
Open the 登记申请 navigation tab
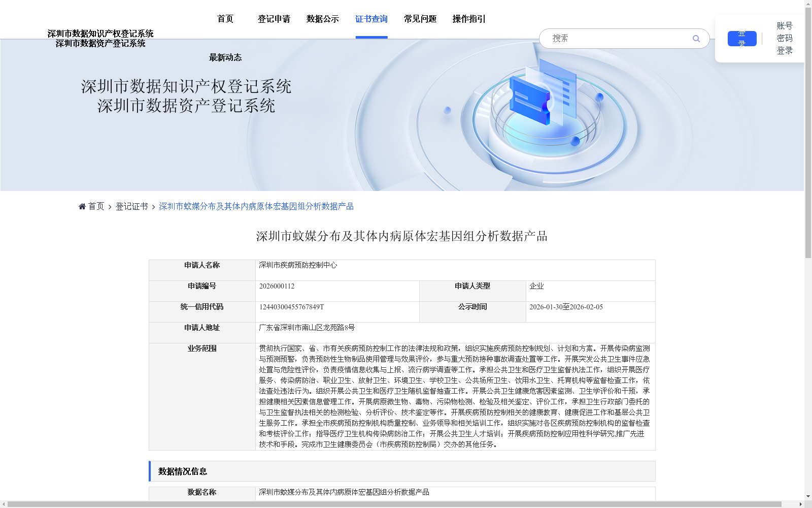[274, 19]
